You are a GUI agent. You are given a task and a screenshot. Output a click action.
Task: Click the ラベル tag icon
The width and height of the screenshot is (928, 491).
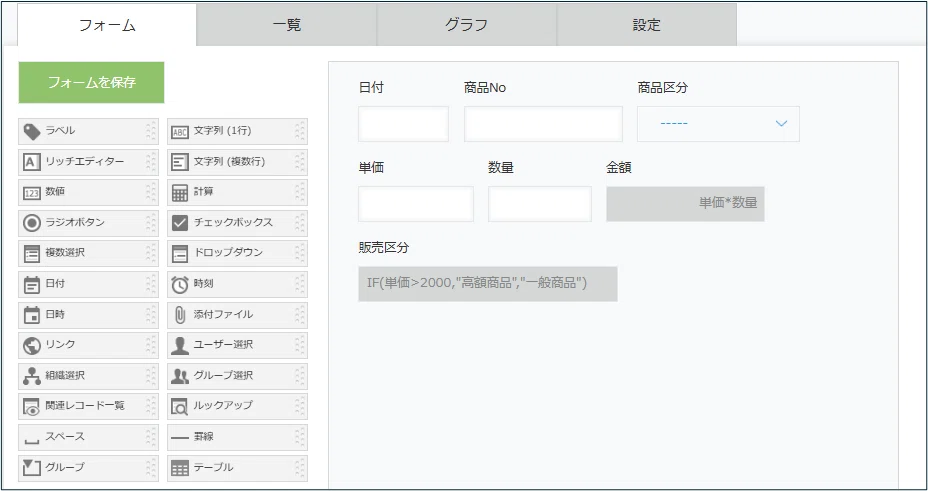click(32, 131)
